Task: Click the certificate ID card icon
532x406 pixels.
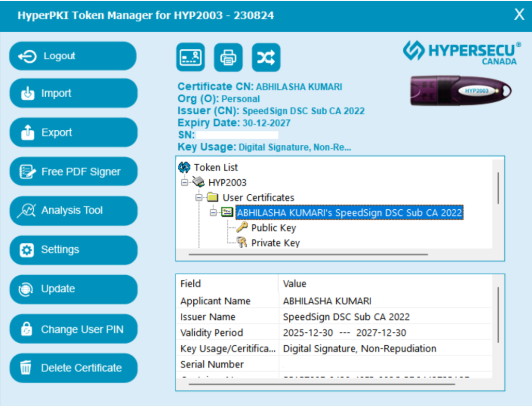Action: click(190, 58)
